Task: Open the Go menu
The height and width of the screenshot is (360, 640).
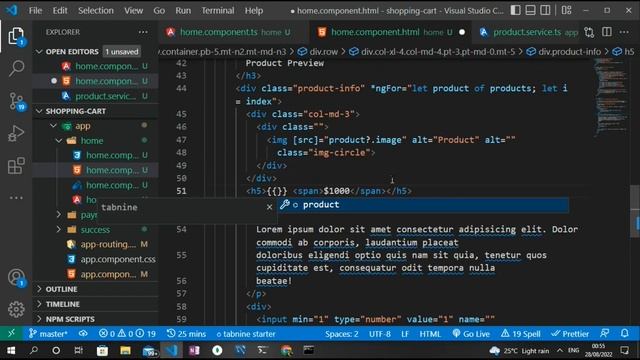Action: (x=159, y=10)
